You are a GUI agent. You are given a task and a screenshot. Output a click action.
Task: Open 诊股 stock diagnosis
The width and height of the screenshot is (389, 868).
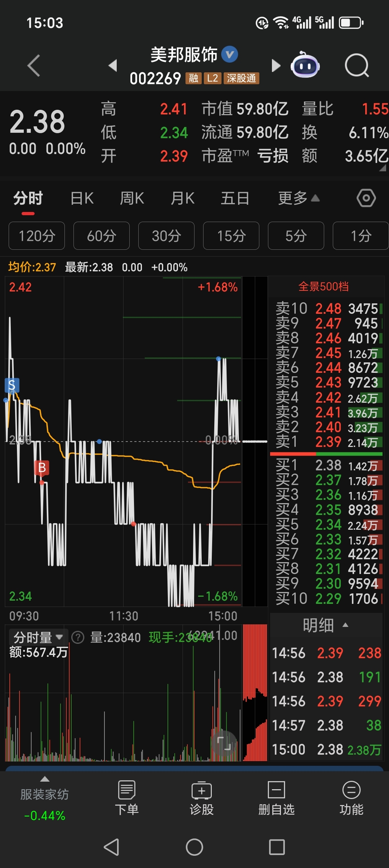(x=202, y=798)
